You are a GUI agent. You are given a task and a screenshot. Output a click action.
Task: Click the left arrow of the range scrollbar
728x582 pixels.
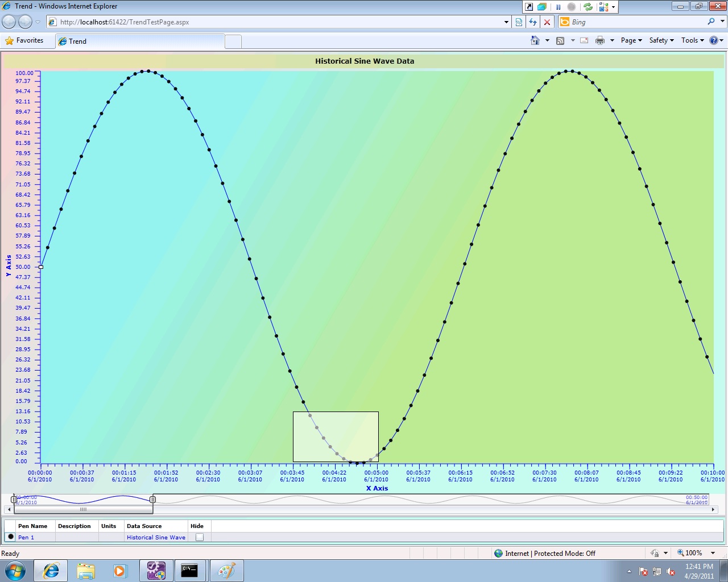(9, 509)
